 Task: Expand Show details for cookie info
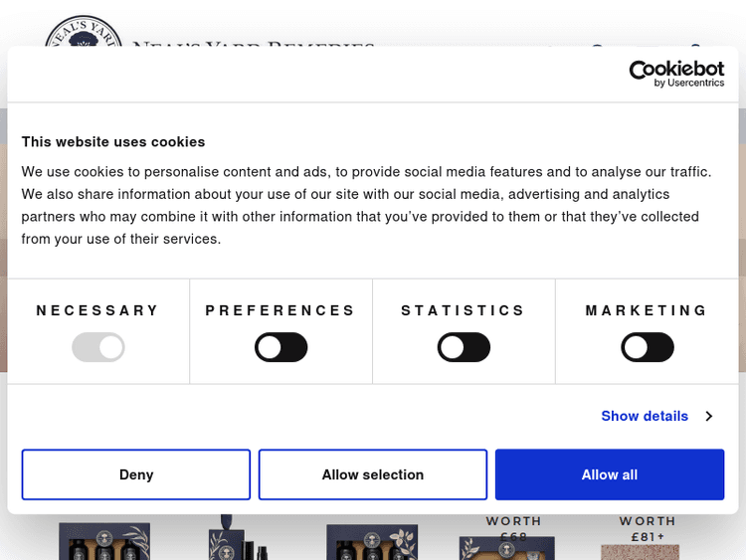tap(655, 416)
